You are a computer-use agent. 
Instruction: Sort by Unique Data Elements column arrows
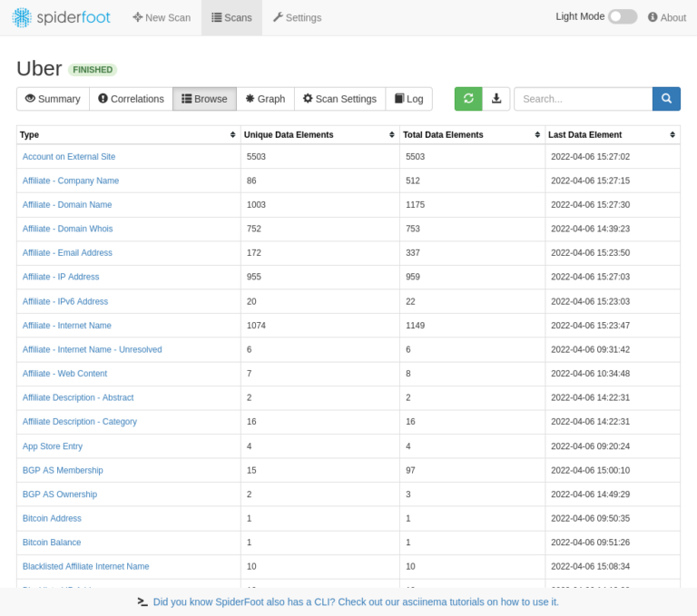click(392, 134)
